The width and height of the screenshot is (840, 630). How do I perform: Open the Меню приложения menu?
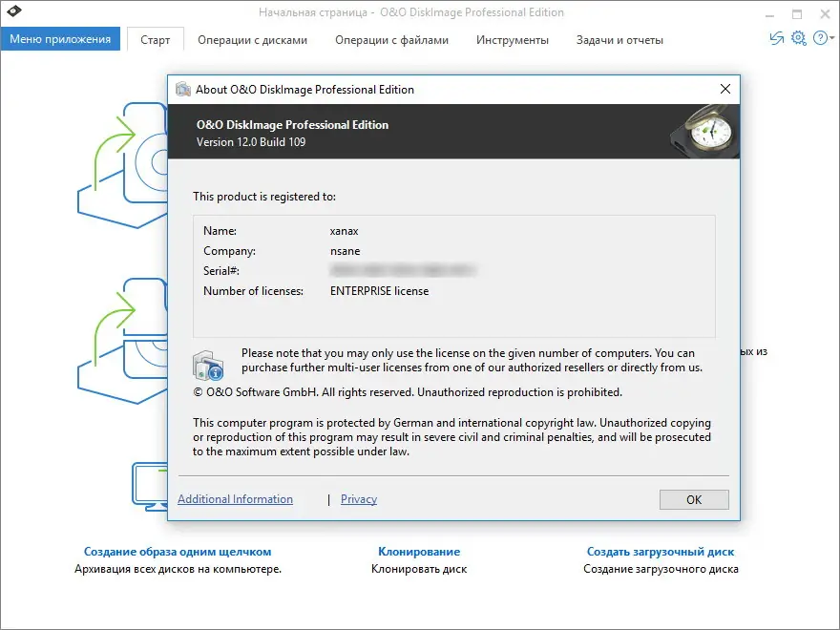(x=61, y=38)
